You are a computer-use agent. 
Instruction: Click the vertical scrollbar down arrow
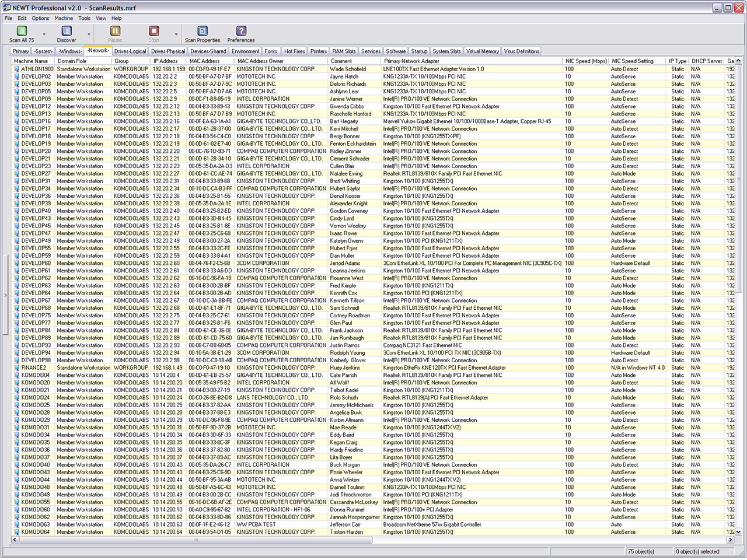pos(738,532)
